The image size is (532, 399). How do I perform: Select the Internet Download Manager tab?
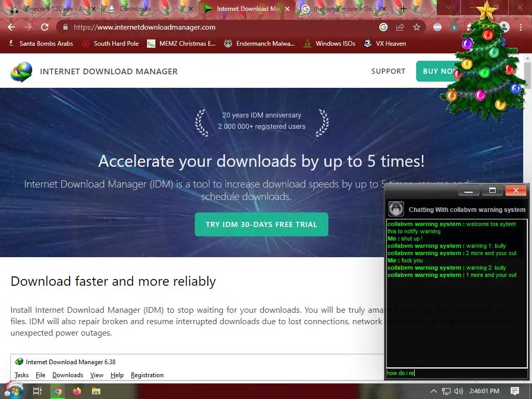246,9
